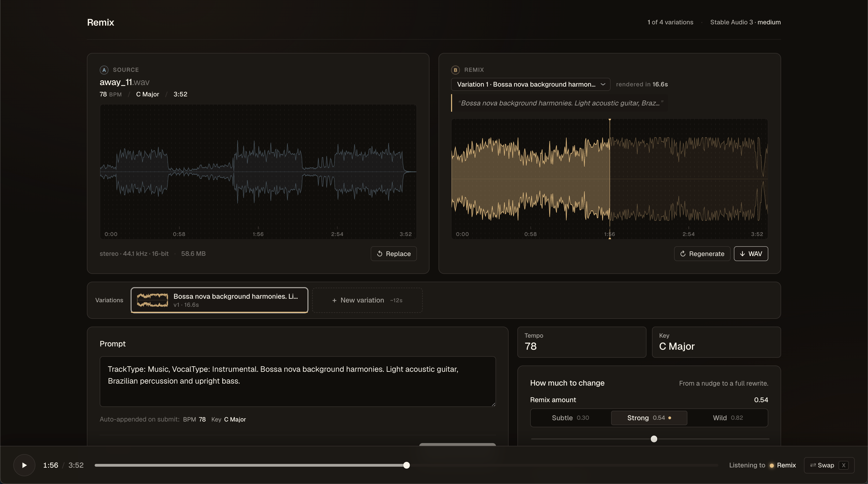Click the 'rendered in 16.6s' text
This screenshot has height=484, width=868.
tap(641, 84)
